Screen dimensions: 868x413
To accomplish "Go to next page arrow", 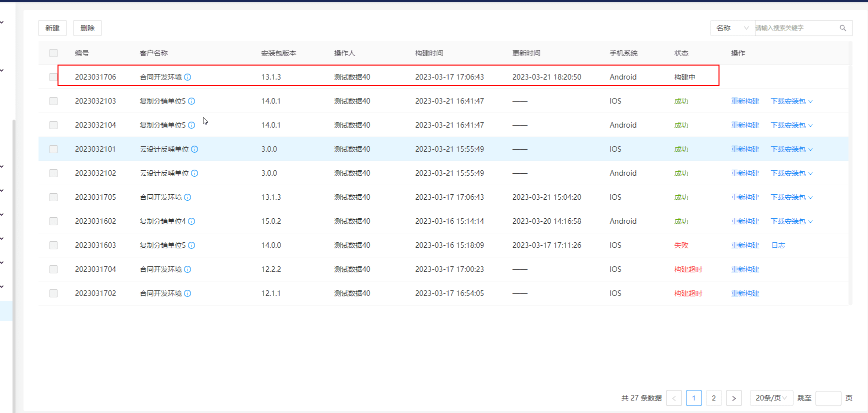I will point(733,398).
